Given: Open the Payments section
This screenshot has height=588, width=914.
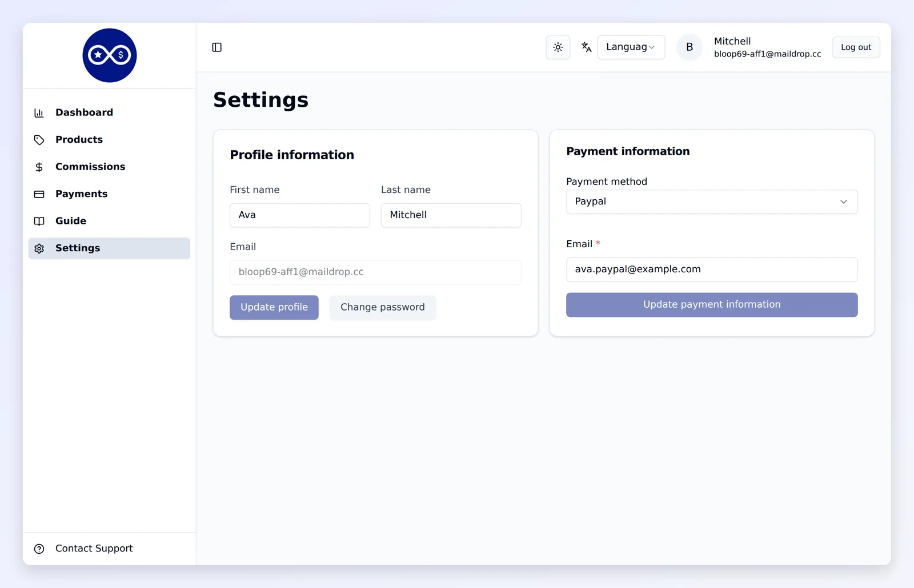Looking at the screenshot, I should click(109, 194).
